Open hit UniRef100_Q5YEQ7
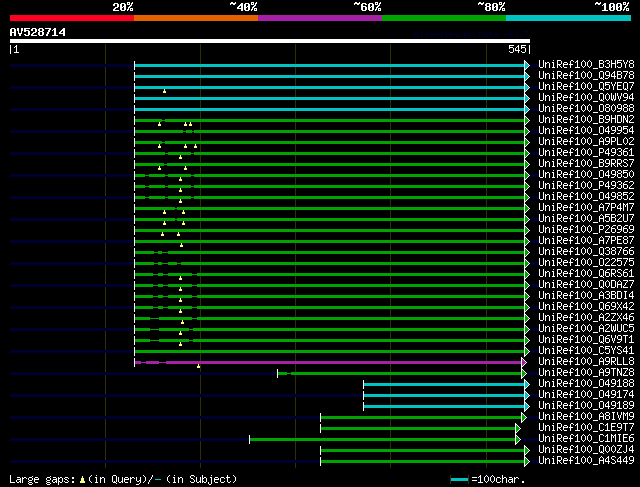 coord(586,87)
